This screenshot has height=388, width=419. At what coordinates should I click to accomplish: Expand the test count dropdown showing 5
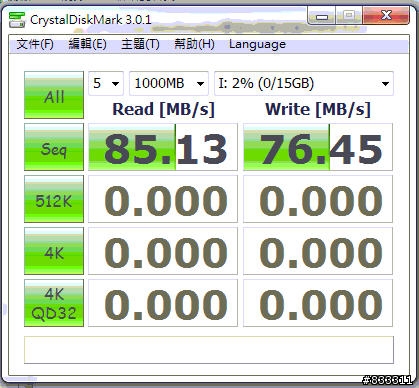pos(106,83)
